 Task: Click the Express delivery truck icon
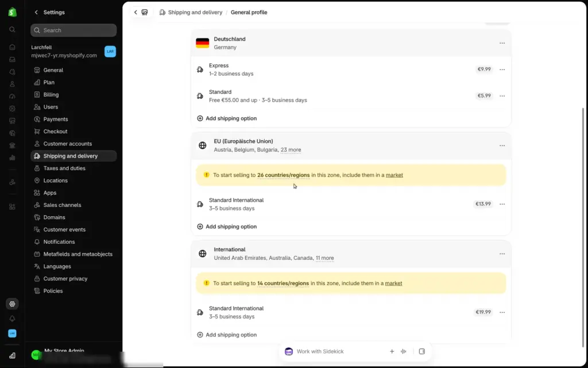click(x=200, y=70)
